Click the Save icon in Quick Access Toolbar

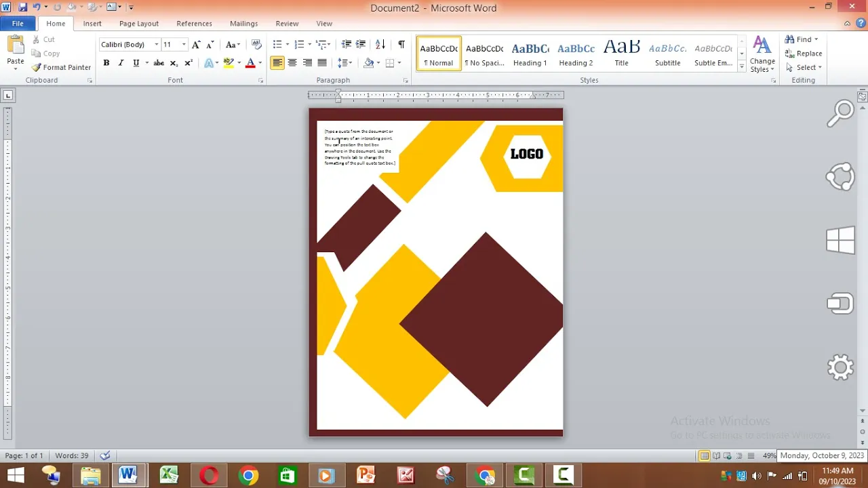[x=22, y=7]
